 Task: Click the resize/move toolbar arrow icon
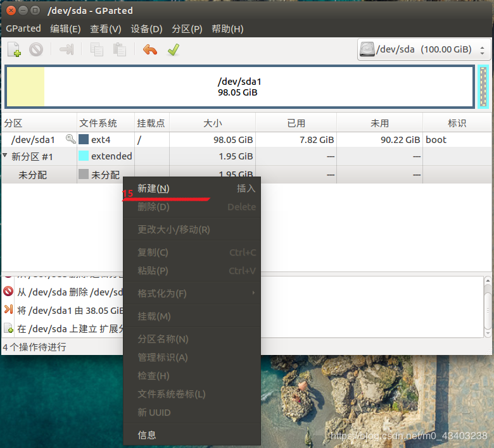(x=66, y=49)
